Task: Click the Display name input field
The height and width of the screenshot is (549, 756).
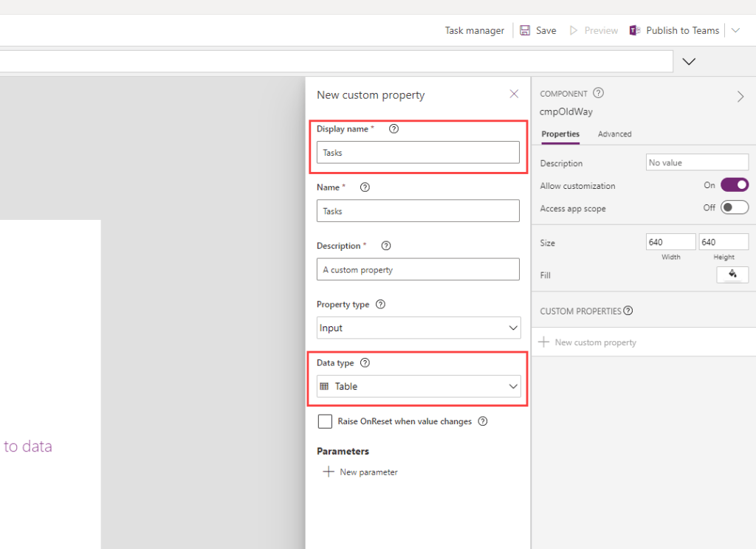Action: (418, 153)
